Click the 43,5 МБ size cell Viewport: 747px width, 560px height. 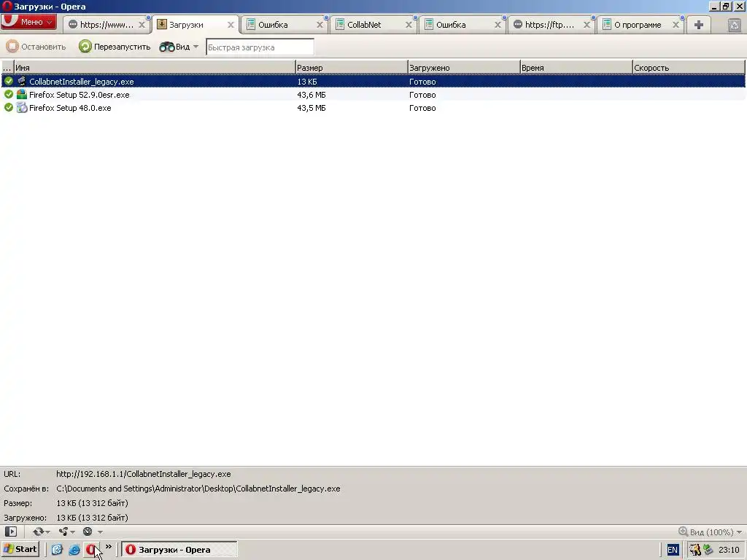click(311, 108)
